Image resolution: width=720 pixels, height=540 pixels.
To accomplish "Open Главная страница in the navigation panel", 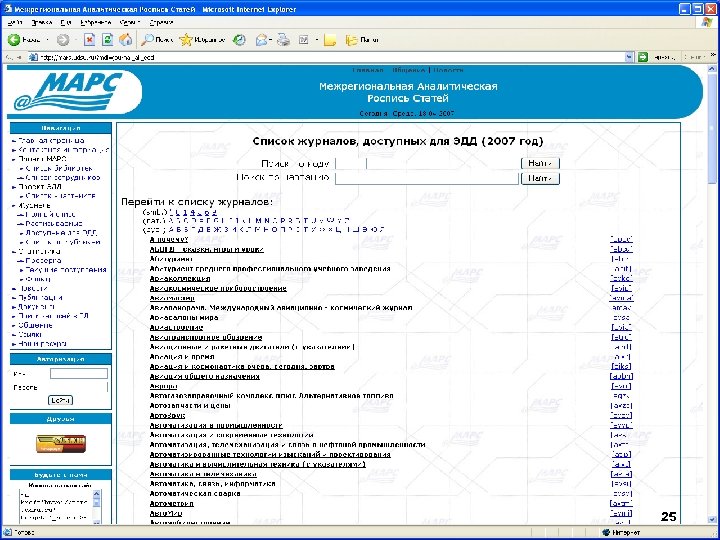I will point(51,141).
